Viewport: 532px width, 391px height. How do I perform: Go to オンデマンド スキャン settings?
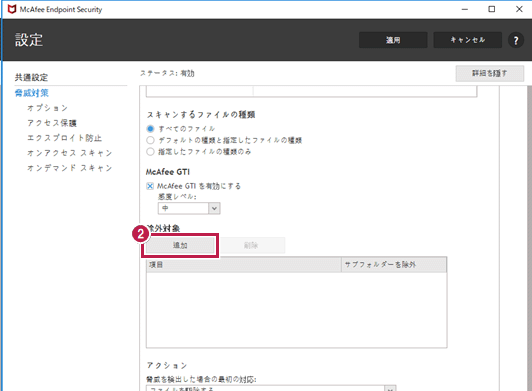coord(70,168)
